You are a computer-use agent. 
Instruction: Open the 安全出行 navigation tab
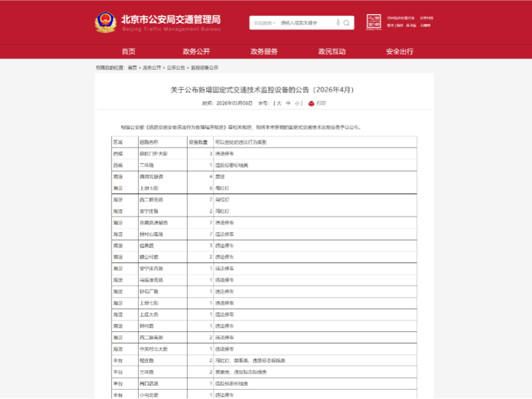point(400,52)
